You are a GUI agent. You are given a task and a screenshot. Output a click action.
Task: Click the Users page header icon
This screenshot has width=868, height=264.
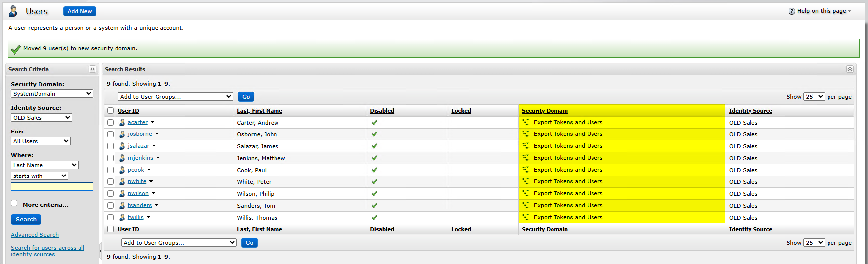click(x=13, y=11)
